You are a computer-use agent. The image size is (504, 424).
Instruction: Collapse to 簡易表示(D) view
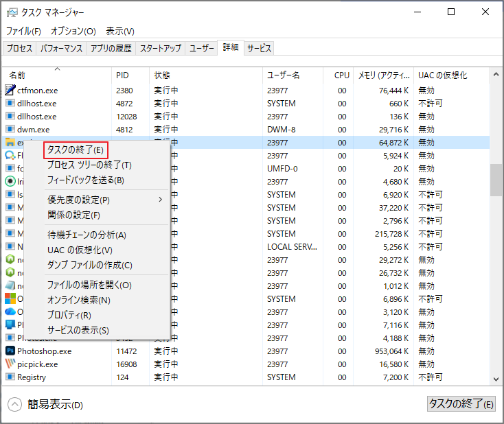click(45, 404)
